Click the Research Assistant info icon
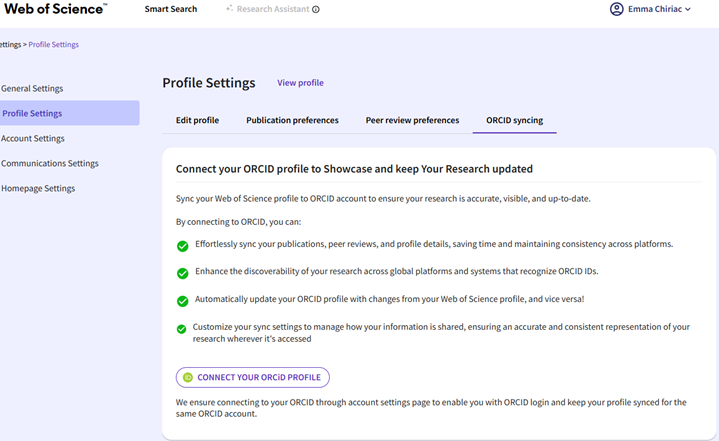This screenshot has width=719, height=441. [316, 10]
